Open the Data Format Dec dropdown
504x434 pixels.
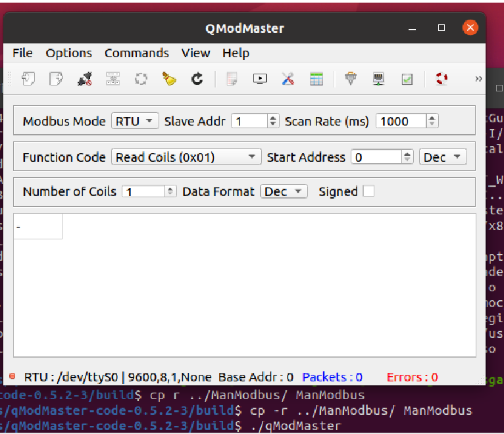[x=284, y=191]
